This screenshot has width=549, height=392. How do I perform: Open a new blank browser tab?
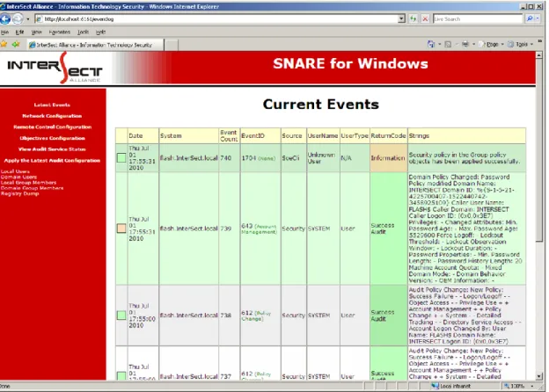[171, 45]
